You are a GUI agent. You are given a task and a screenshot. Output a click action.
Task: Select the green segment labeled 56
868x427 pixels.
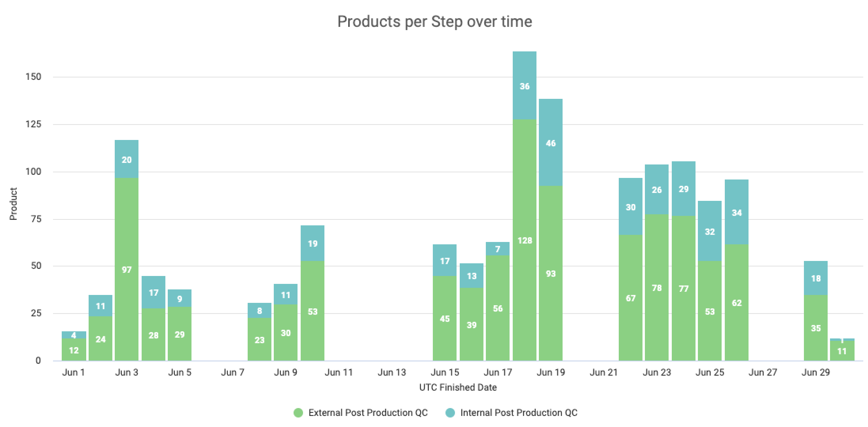(x=498, y=308)
